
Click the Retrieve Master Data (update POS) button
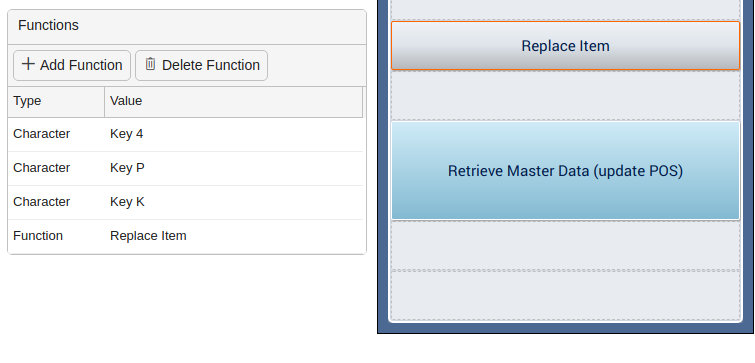click(565, 171)
